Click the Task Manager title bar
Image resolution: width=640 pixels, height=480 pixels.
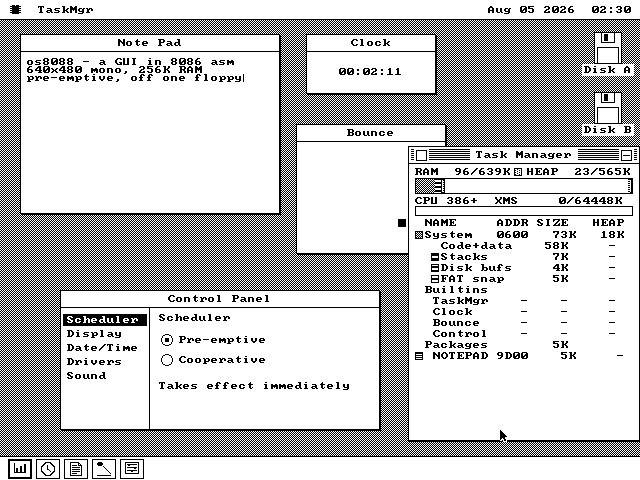click(x=524, y=155)
